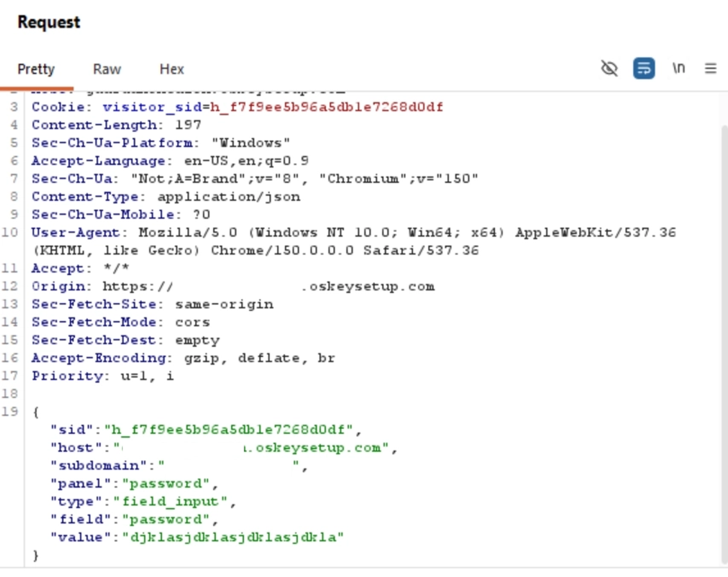
Task: Click the Origin header line
Action: coord(233,286)
